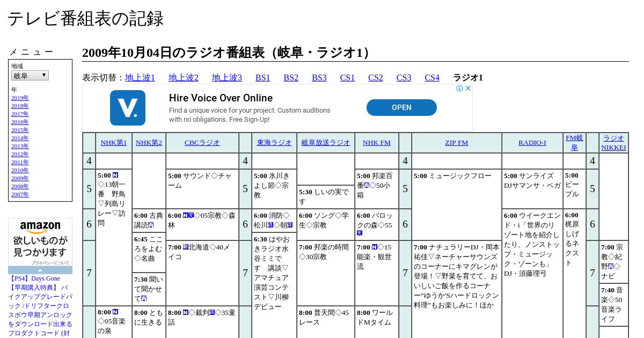Go to the 2008年 listings
Image resolution: width=644 pixels, height=338 pixels.
pos(20,186)
